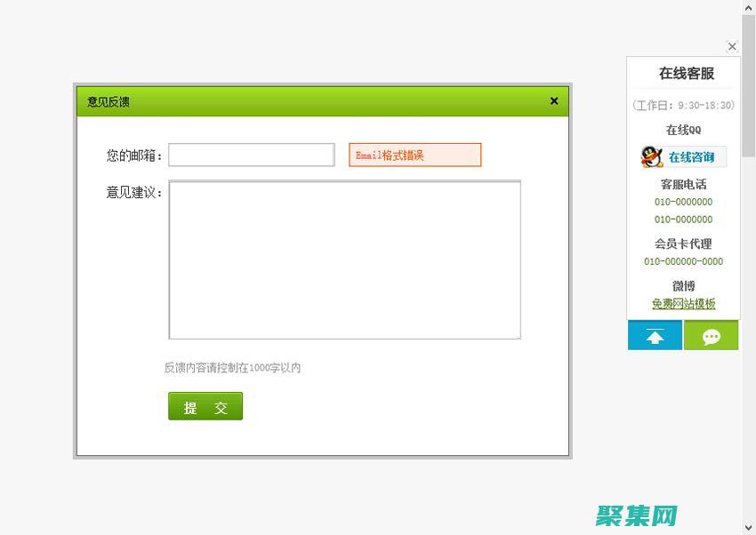Screen dimensions: 756x535
Task: Close the 意见反馈 feedback dialog
Action: coord(554,100)
